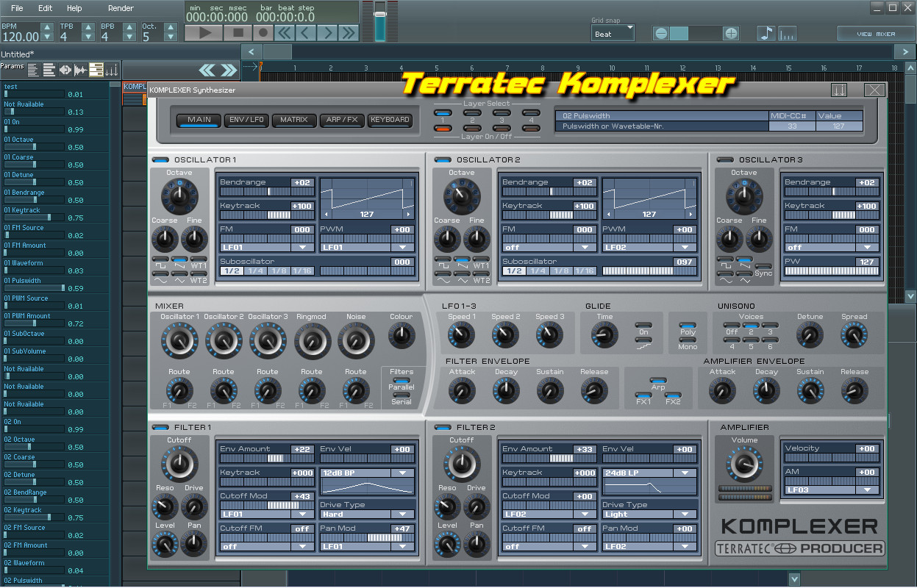Image resolution: width=917 pixels, height=588 pixels.
Task: Click the Filter 1 Cutoff knob
Action: pyautogui.click(x=179, y=464)
